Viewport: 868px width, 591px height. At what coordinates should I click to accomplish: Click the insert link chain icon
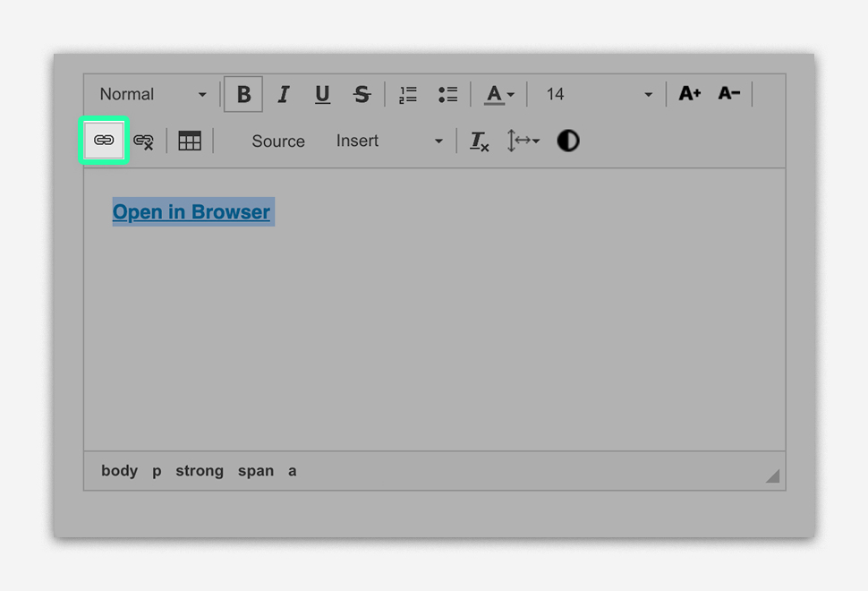[105, 141]
